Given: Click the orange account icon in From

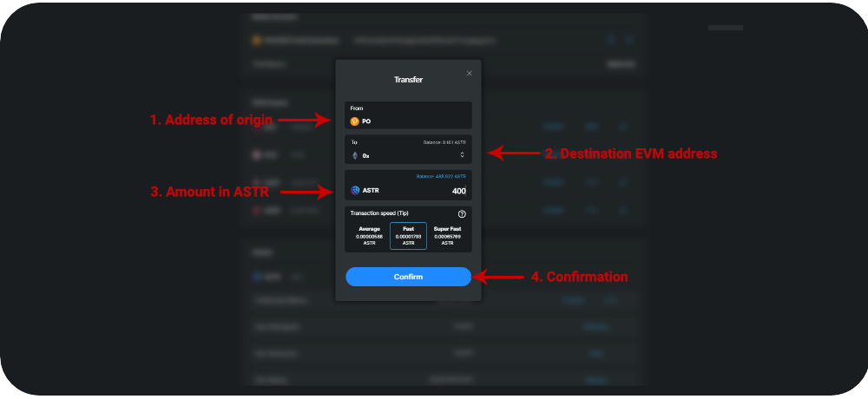Looking at the screenshot, I should (x=354, y=121).
